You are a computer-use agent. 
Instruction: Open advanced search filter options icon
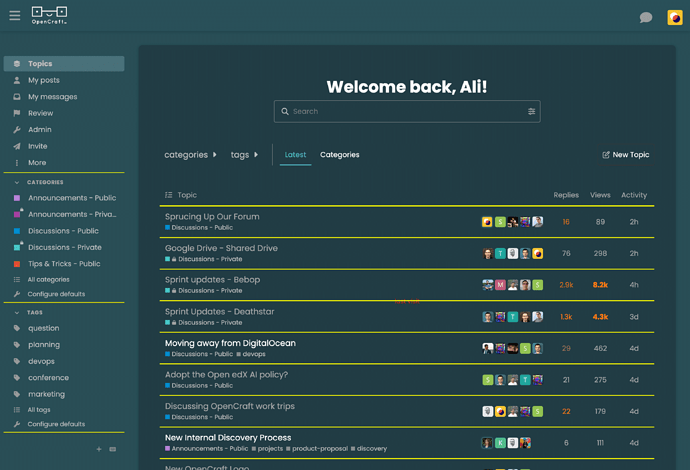[532, 111]
